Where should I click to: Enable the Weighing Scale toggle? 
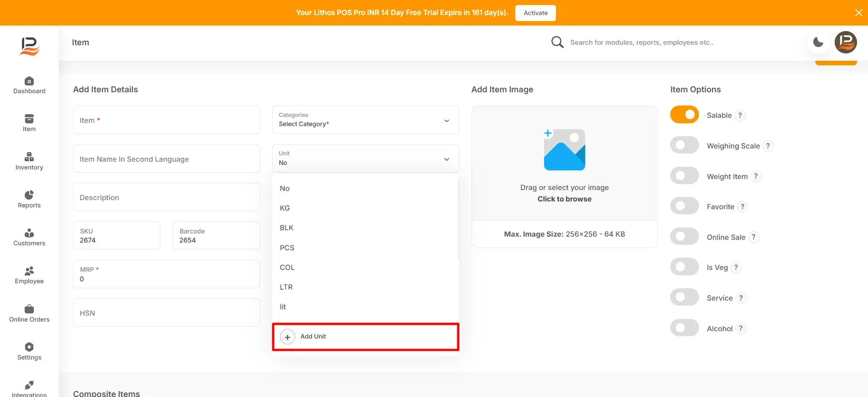coord(684,145)
